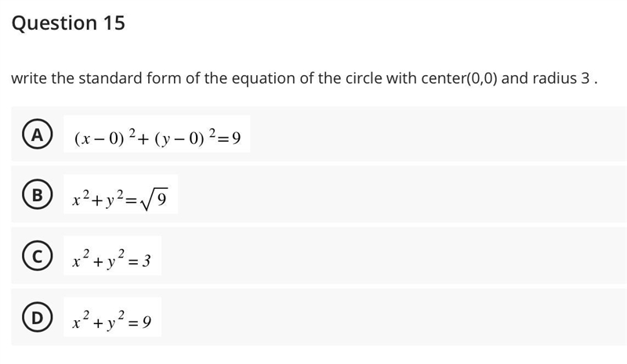
Task: Click the equation (x − 0)² + (y − 0)² = 9
Action: tap(158, 138)
